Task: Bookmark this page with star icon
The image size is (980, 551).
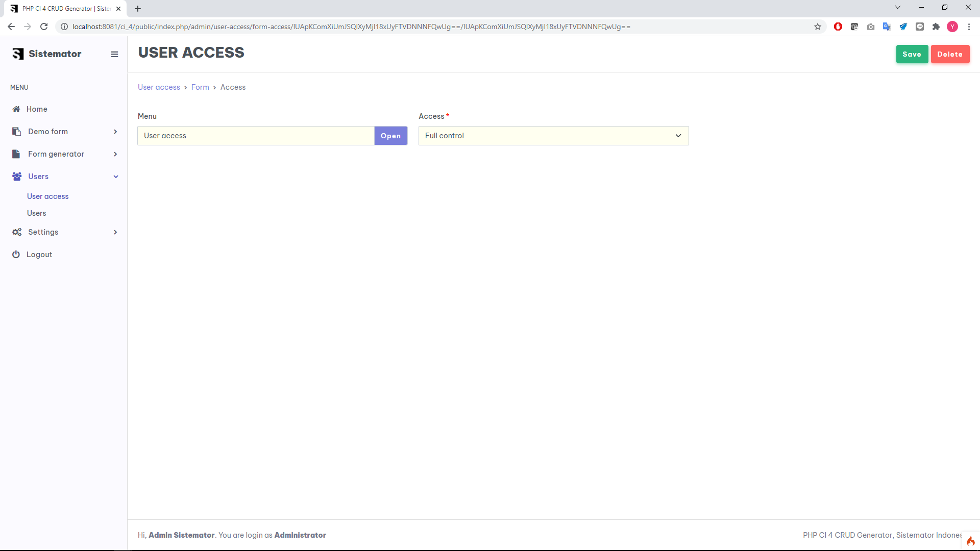Action: click(x=818, y=27)
